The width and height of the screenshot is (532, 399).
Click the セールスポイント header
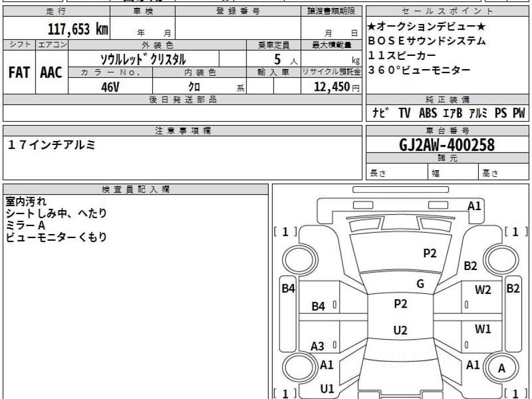pos(447,12)
